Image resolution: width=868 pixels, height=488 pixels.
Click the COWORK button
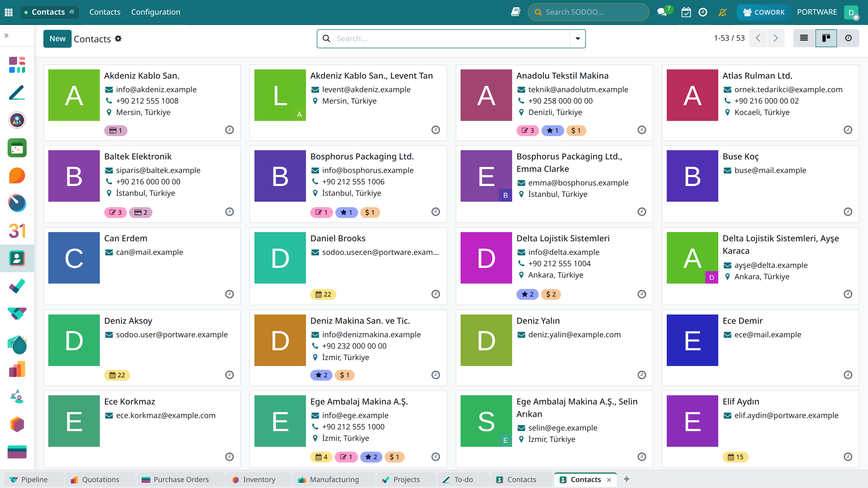(x=764, y=12)
